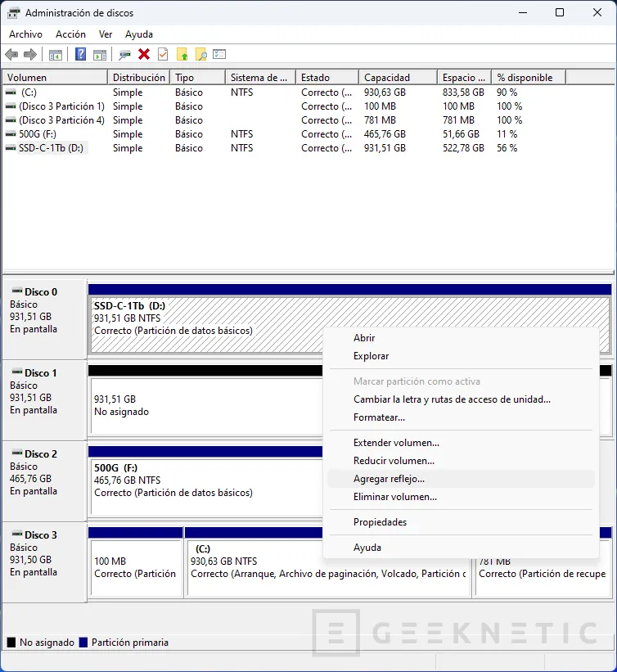Click the Back arrow toolbar icon
The image size is (617, 672).
point(11,54)
